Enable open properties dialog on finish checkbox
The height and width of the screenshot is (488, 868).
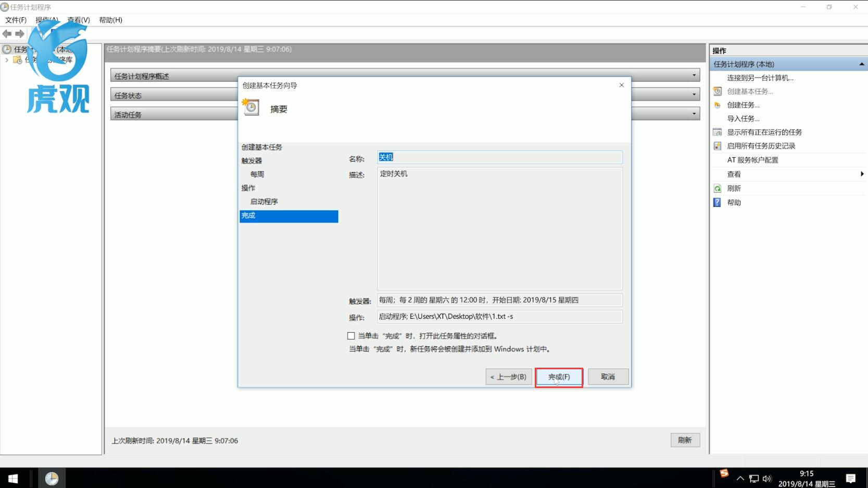[351, 336]
